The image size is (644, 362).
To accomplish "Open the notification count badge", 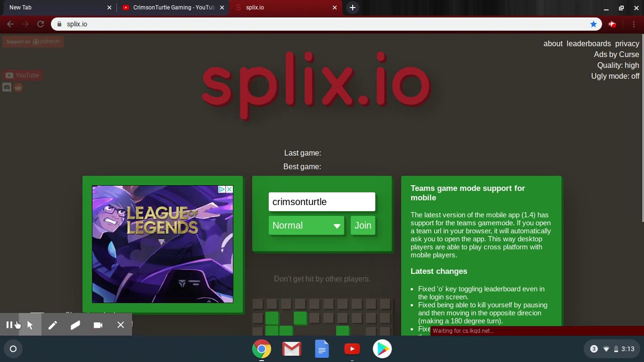I will pos(594,349).
